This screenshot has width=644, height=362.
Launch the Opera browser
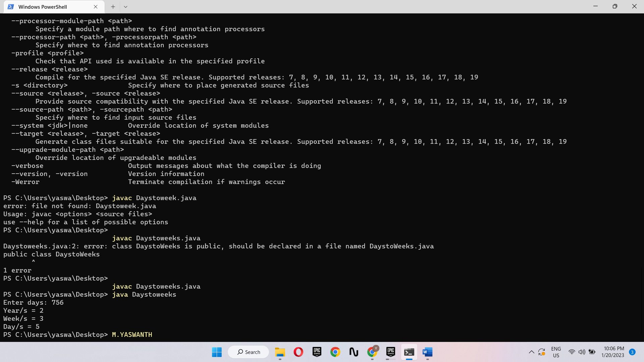pyautogui.click(x=298, y=352)
